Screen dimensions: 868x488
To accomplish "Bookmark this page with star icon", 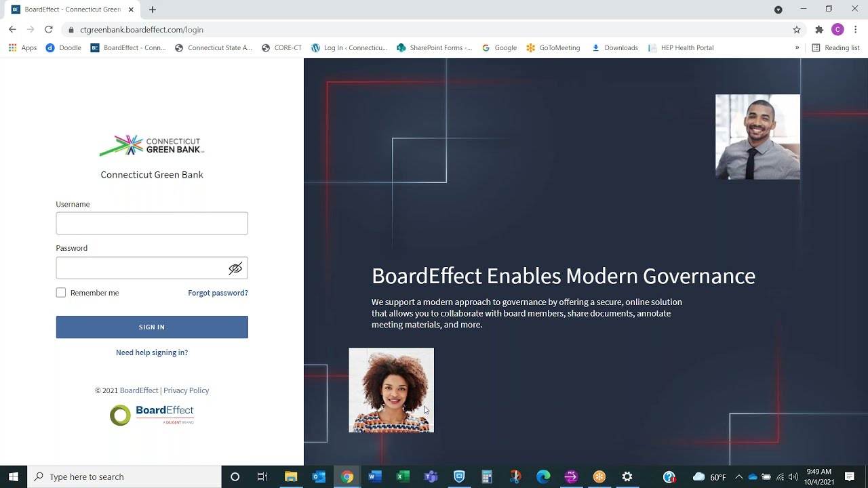I will tap(797, 30).
